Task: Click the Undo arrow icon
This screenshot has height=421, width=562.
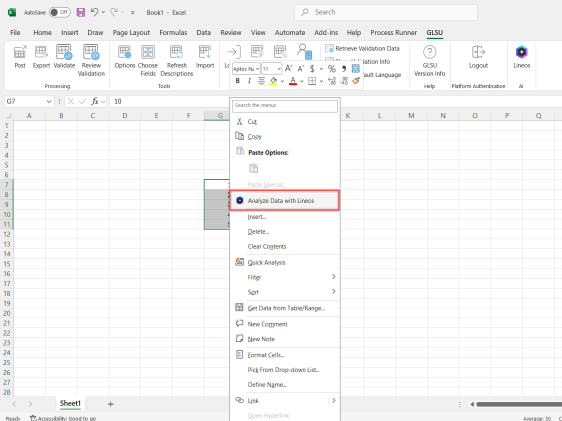Action: [x=94, y=12]
